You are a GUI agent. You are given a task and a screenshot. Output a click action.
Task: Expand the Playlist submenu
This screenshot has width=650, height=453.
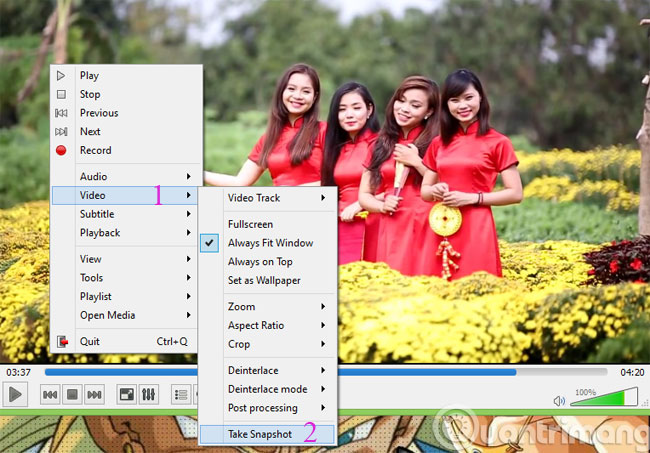pyautogui.click(x=124, y=296)
